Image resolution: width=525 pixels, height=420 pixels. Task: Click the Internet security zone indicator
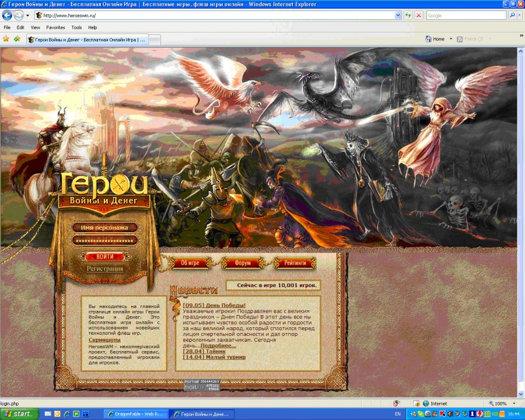tap(435, 403)
